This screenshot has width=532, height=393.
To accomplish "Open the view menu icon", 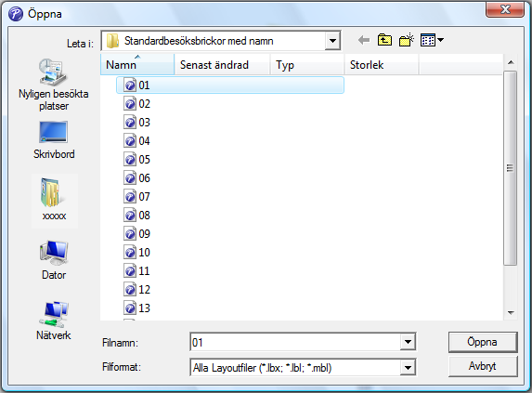I will pos(432,40).
